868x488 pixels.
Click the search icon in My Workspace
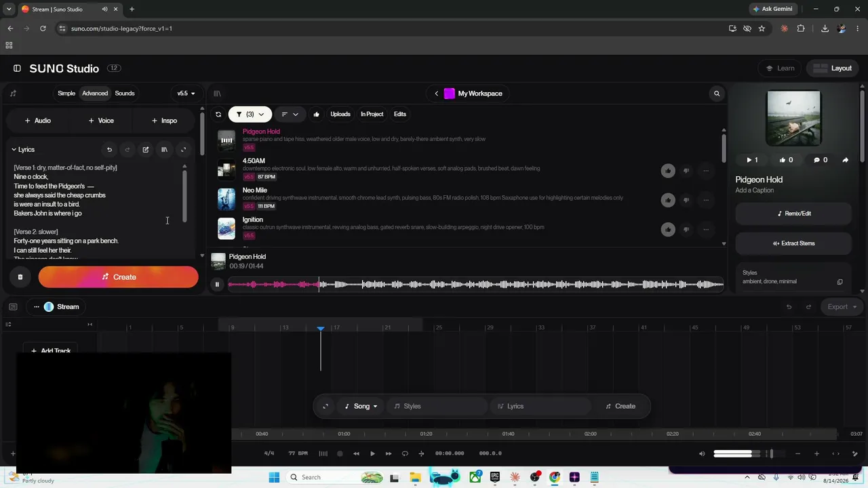(x=717, y=94)
